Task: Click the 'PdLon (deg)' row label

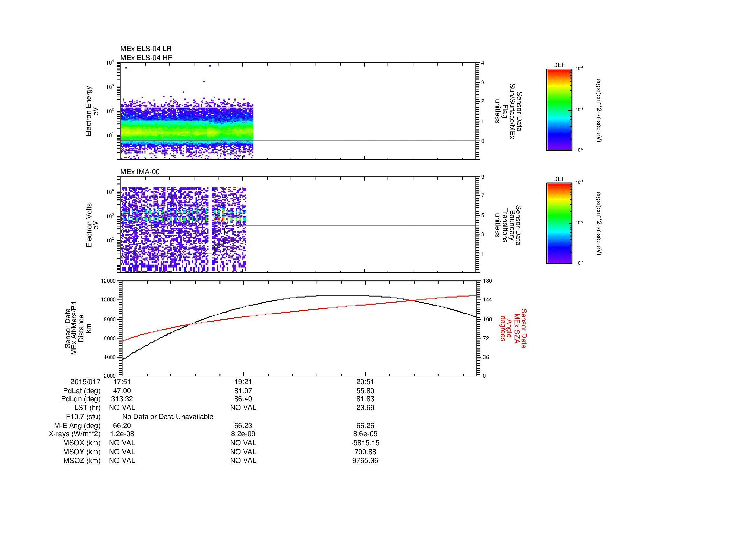Action: point(81,399)
